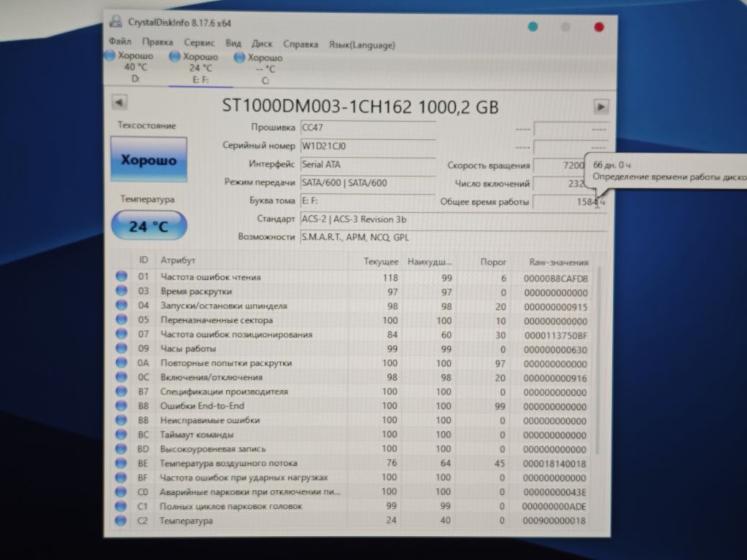Click the Raw-значения column header
The image size is (747, 560).
tap(558, 262)
